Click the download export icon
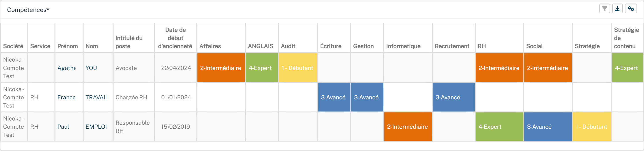Image resolution: width=644 pixels, height=151 pixels. click(x=617, y=9)
